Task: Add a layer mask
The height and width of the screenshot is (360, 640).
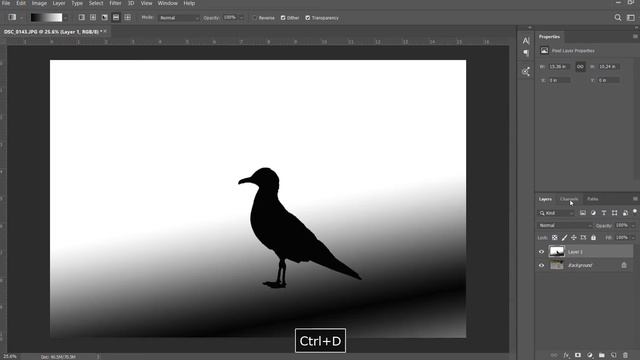Action: 578,356
